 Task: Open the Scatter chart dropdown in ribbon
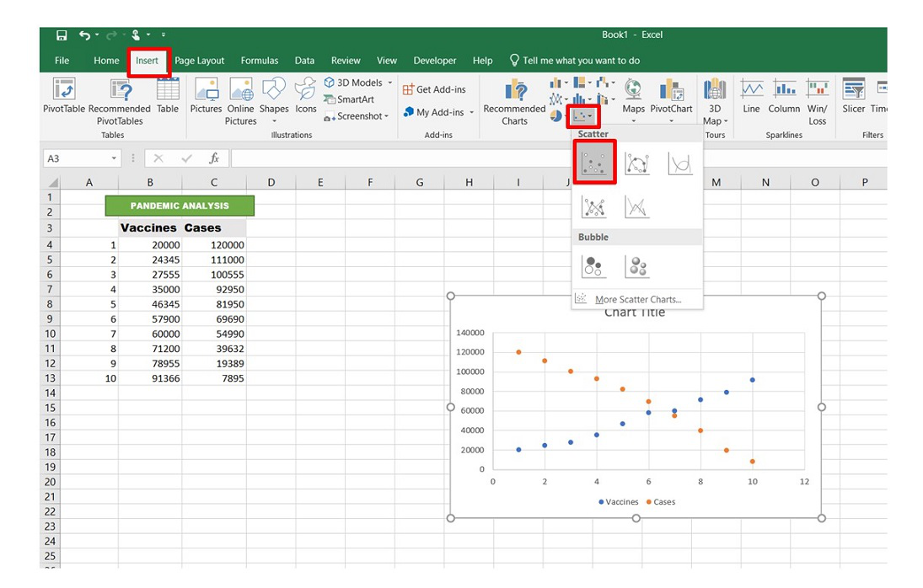point(582,115)
